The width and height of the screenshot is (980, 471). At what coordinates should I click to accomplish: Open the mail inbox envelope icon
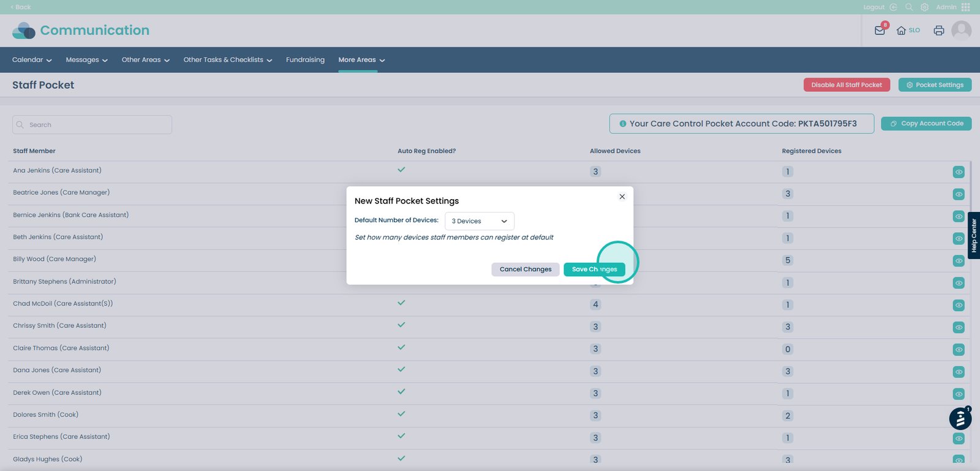880,31
